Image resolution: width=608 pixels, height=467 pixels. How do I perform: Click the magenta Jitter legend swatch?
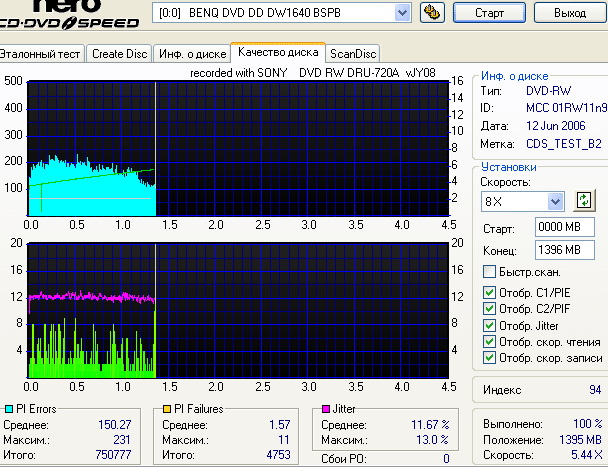tap(326, 409)
